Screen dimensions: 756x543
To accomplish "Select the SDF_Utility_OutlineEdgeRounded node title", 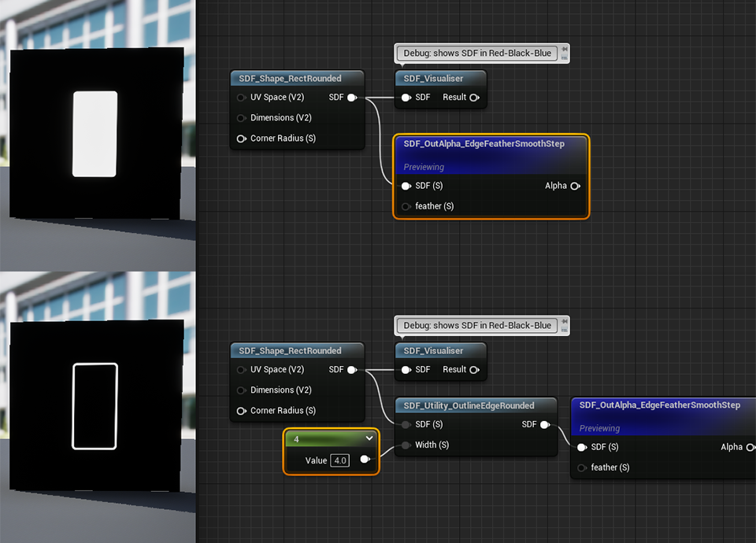I will 469,406.
